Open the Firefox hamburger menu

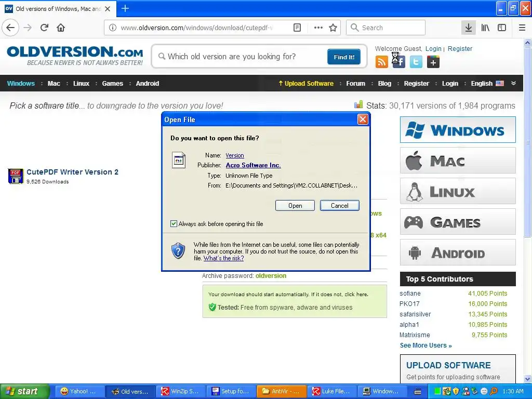(x=522, y=28)
